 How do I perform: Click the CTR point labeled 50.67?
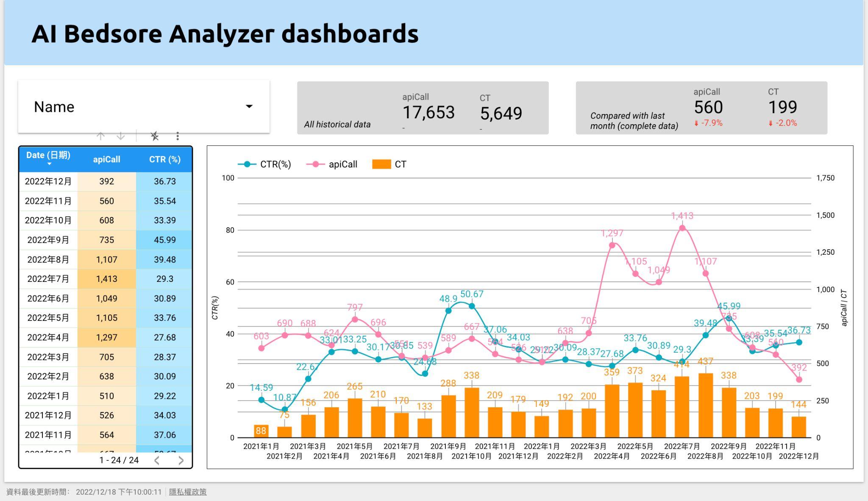[472, 306]
